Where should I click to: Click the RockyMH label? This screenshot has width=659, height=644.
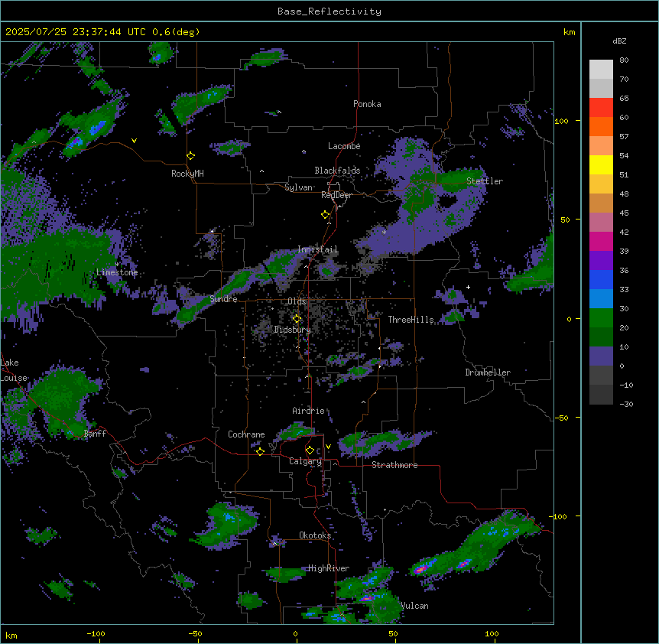(x=187, y=174)
